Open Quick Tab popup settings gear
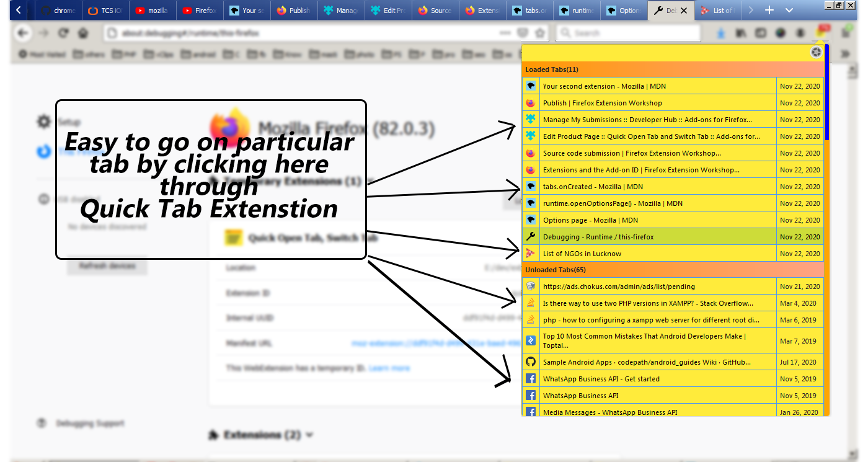 tap(817, 53)
